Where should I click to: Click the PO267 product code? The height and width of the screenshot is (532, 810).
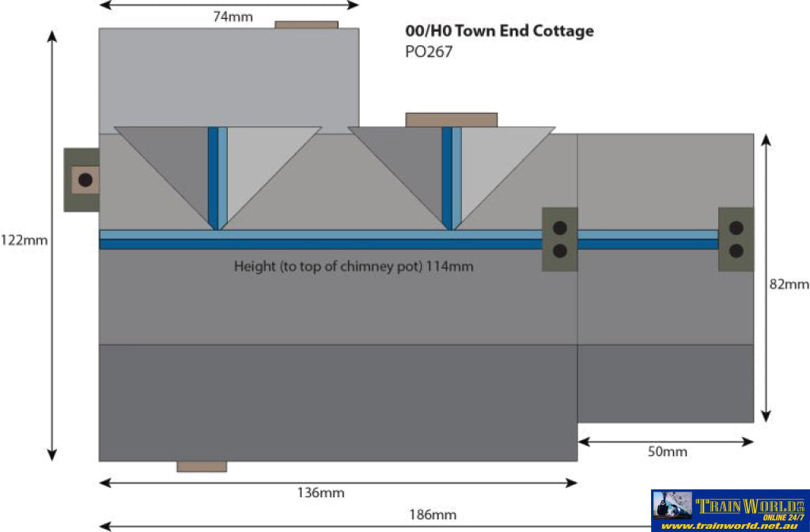(x=429, y=53)
